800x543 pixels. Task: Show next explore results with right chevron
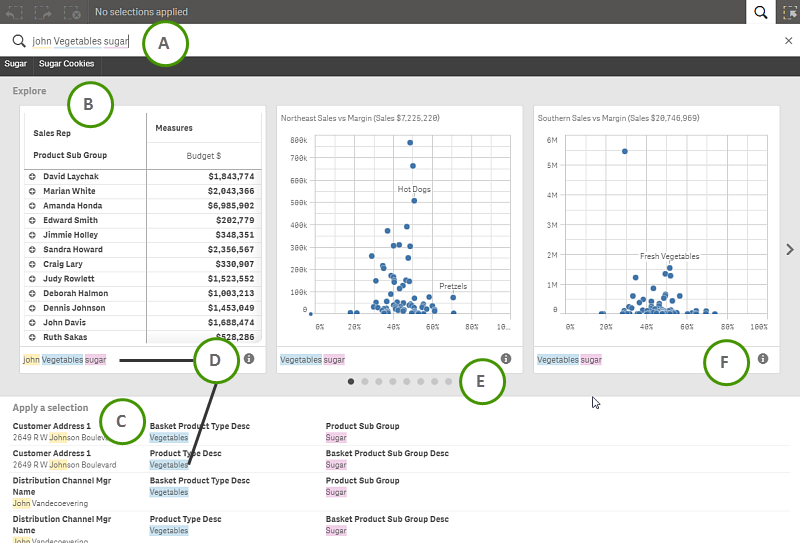[789, 249]
